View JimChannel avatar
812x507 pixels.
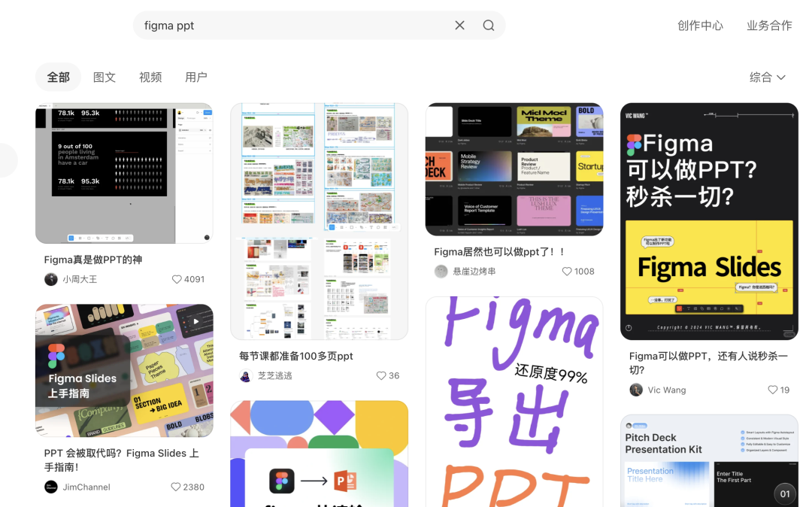[x=51, y=487]
